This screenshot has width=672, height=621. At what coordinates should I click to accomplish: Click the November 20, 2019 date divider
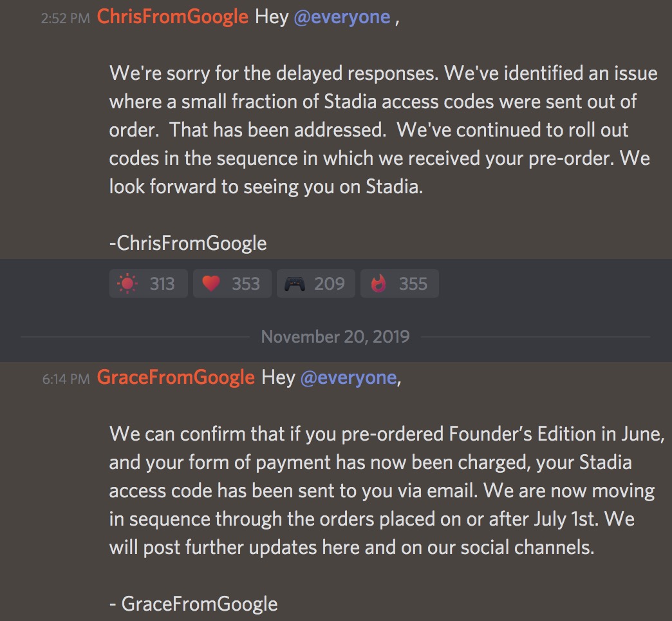click(335, 337)
